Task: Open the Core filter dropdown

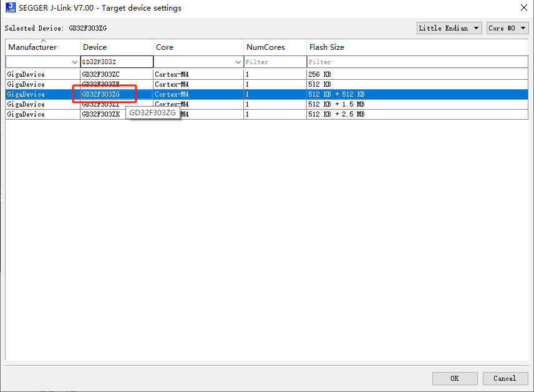Action: pos(198,62)
